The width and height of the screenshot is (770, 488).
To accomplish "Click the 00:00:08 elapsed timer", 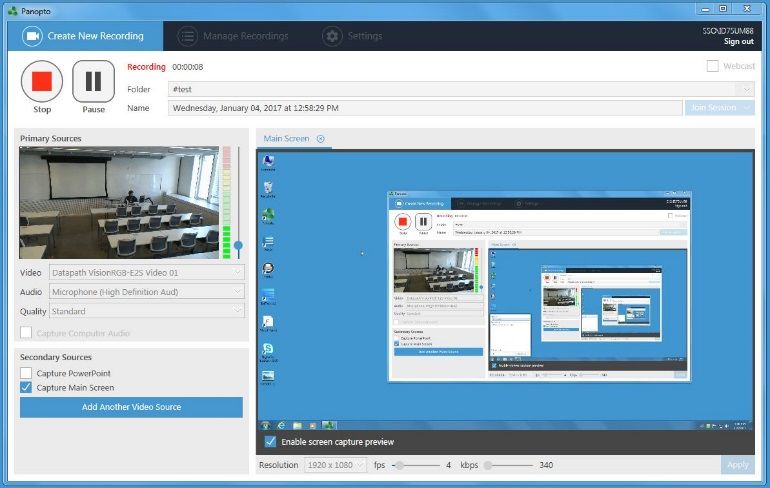I will tap(188, 67).
